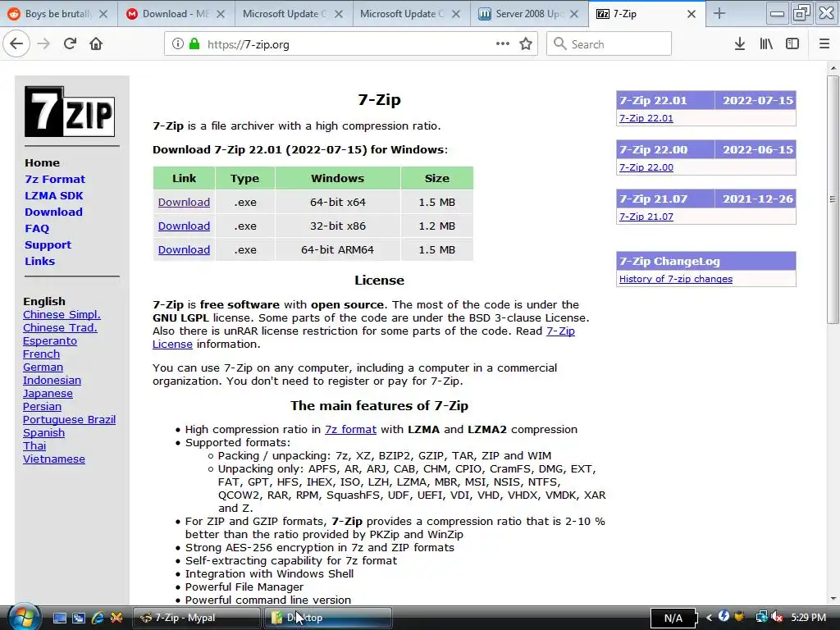This screenshot has height=630, width=840.
Task: Switch language to Japanese
Action: tap(48, 393)
